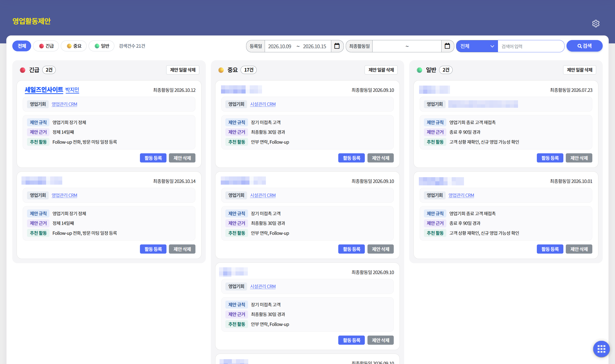
Task: Open settings gear icon in header
Action: click(x=596, y=24)
